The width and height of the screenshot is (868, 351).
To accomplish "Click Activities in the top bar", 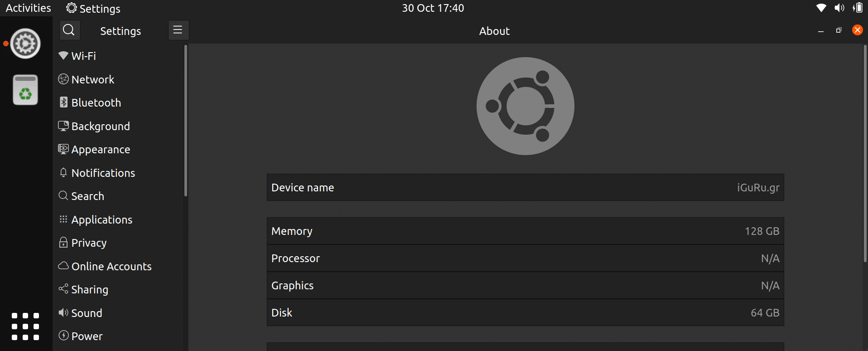I will click(x=28, y=8).
